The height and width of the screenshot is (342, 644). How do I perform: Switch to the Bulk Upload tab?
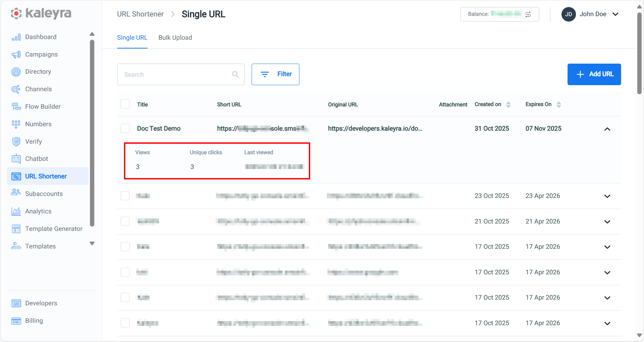pyautogui.click(x=175, y=38)
